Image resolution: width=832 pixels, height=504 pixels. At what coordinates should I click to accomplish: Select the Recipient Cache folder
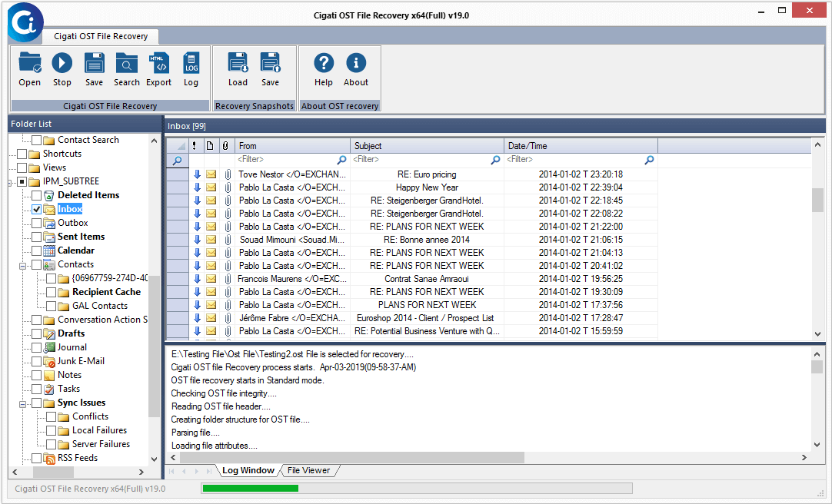pos(106,292)
